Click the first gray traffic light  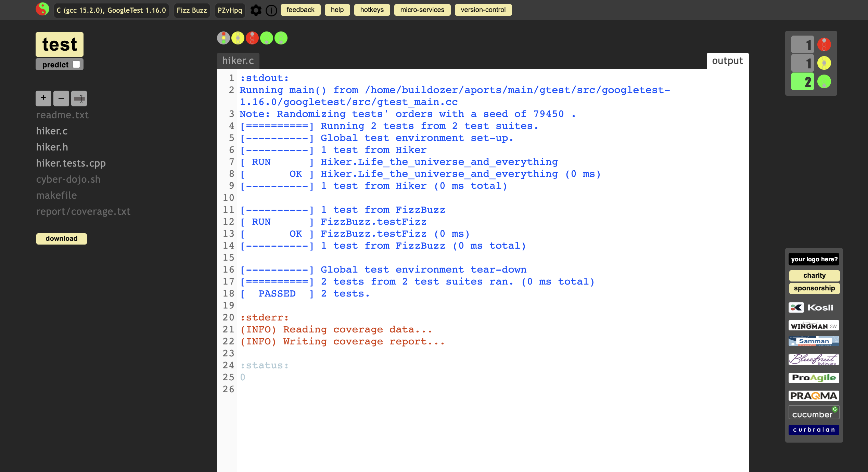click(224, 38)
